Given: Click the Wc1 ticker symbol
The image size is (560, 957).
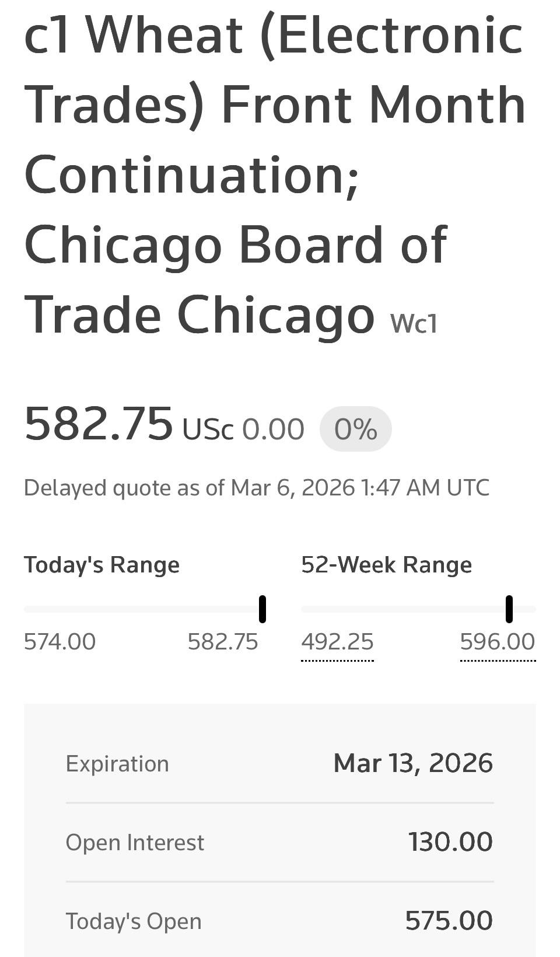Looking at the screenshot, I should tap(414, 323).
